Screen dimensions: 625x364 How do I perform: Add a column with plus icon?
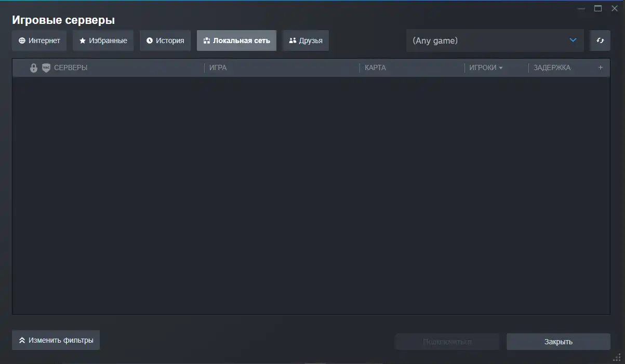(601, 68)
